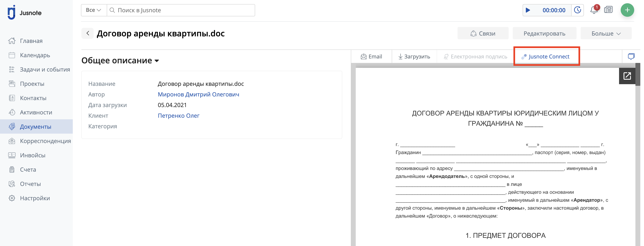The width and height of the screenshot is (644, 246).
Task: Open the time history clock icon
Action: 578,10
